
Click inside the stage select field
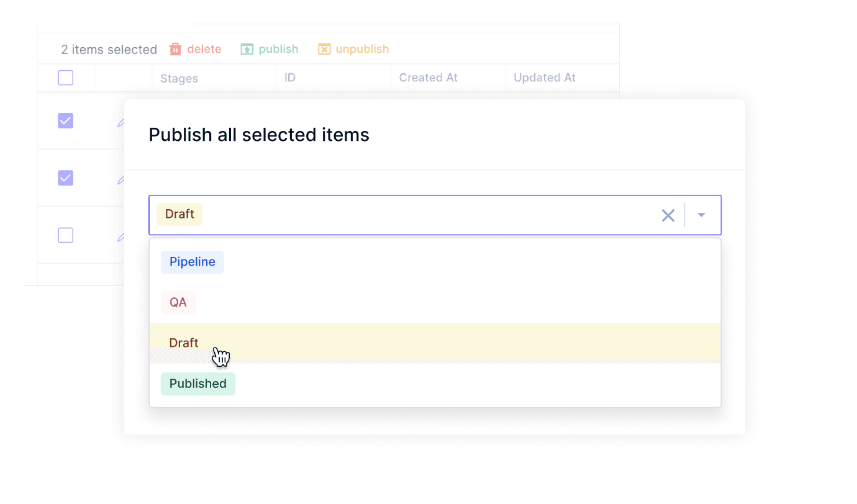pyautogui.click(x=422, y=215)
